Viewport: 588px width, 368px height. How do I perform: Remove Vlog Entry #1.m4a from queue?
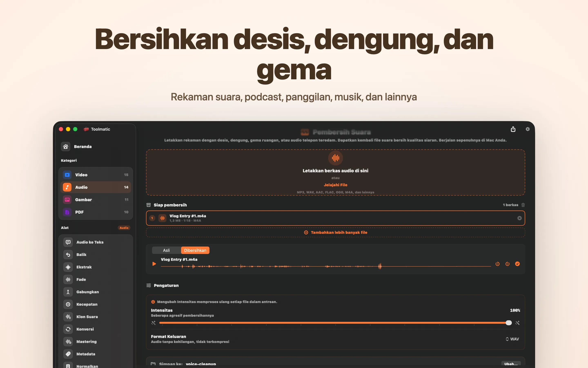click(519, 218)
